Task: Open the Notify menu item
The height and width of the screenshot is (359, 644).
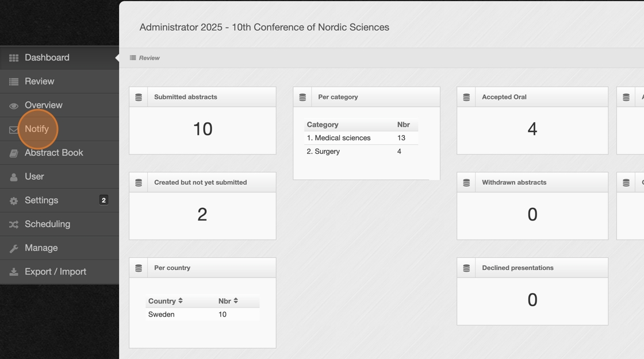Action: click(37, 129)
